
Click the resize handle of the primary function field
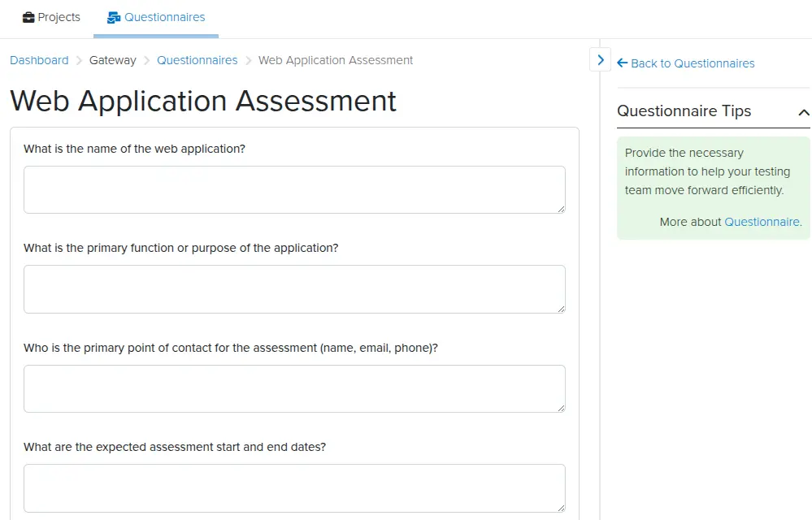point(562,309)
